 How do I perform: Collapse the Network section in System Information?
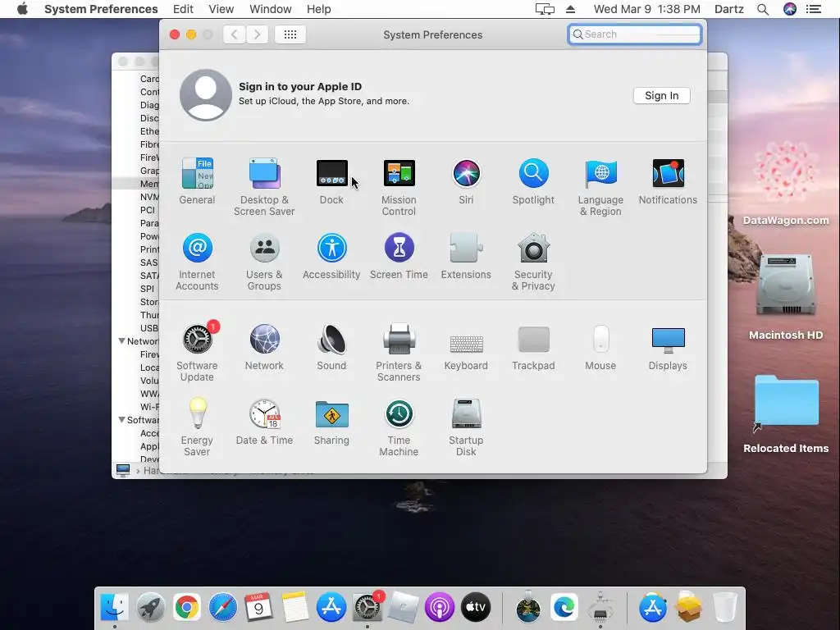[121, 341]
